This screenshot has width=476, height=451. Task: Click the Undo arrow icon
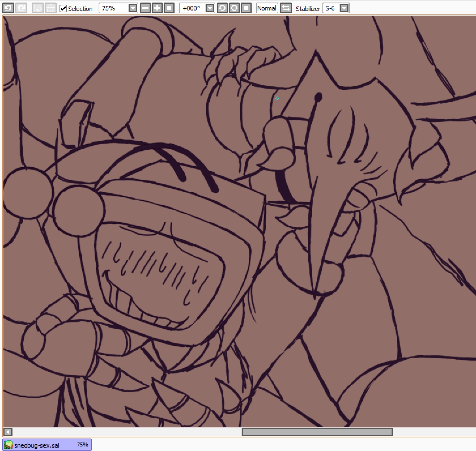pos(8,8)
